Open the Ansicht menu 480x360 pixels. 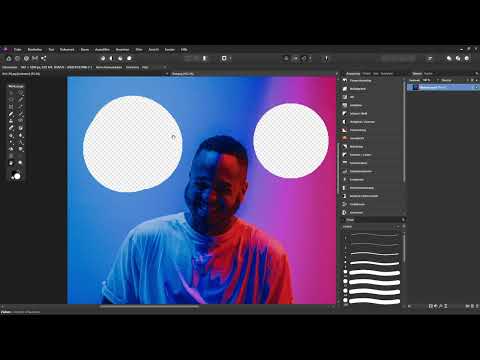154,49
